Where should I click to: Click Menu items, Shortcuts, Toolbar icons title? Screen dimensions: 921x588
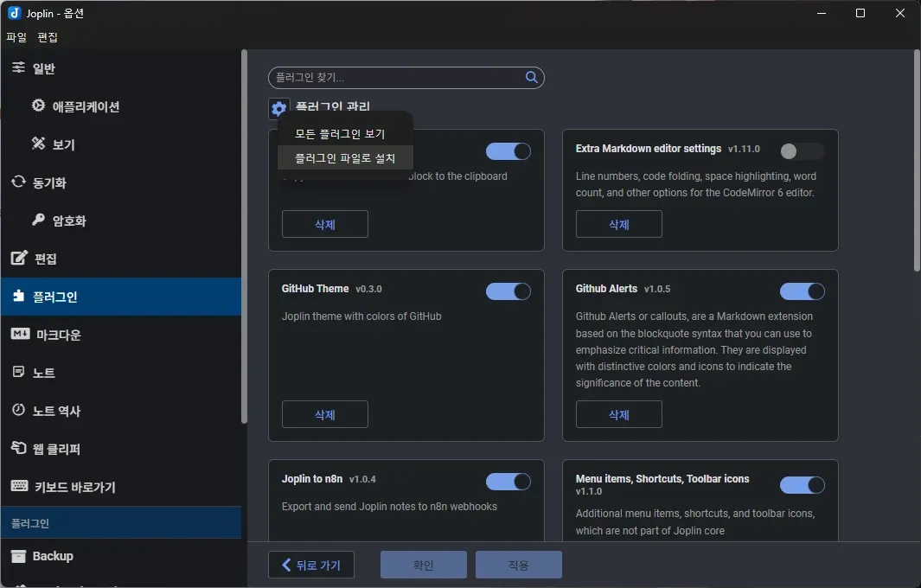point(662,479)
